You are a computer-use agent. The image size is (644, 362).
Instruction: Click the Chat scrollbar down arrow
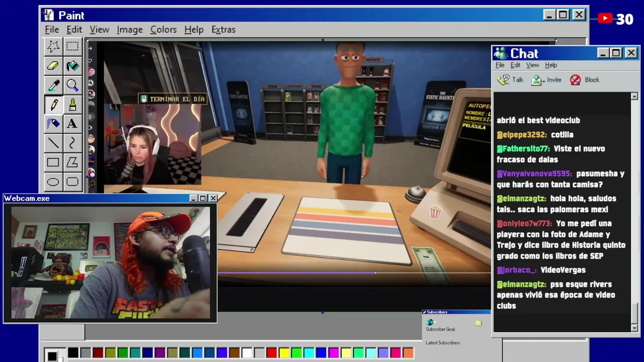[634, 328]
